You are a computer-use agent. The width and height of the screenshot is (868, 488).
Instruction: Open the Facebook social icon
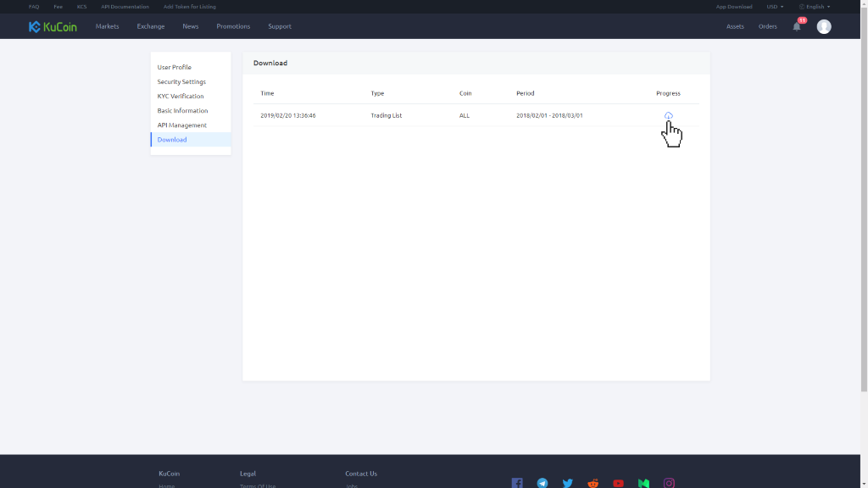pyautogui.click(x=517, y=483)
